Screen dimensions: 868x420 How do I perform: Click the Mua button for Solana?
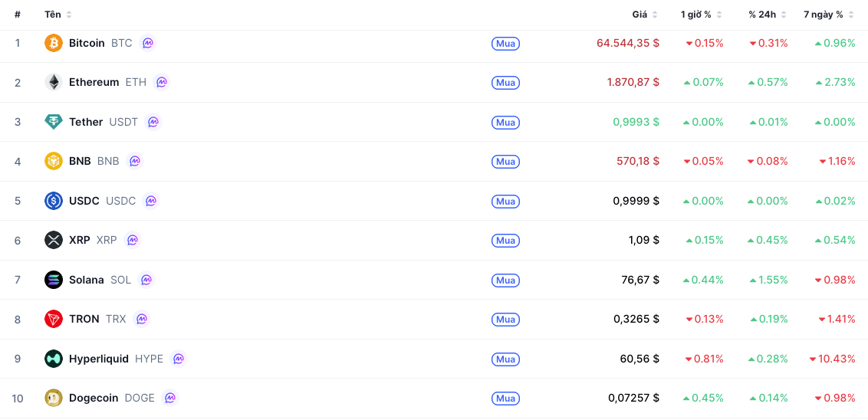(505, 280)
